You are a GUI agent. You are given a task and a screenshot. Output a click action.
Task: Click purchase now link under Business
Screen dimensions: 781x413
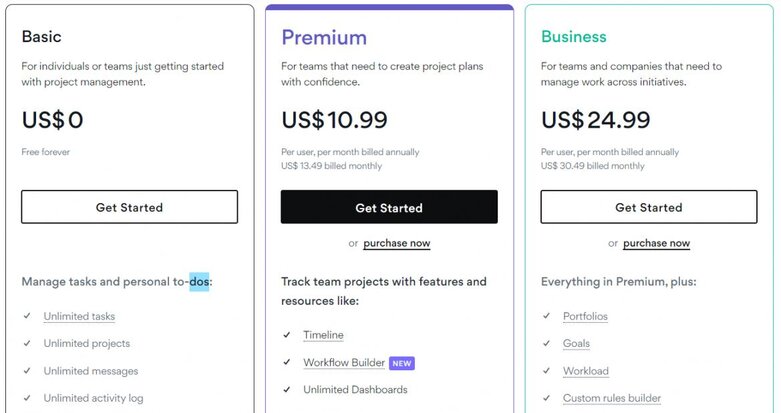(x=656, y=243)
